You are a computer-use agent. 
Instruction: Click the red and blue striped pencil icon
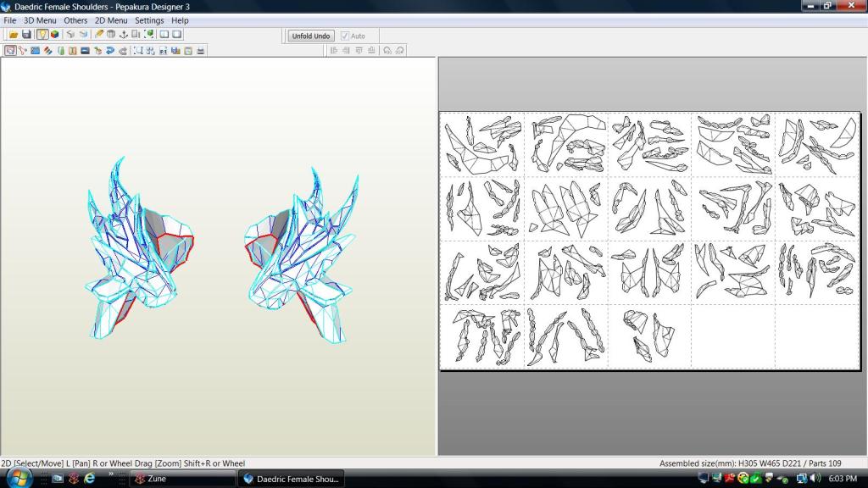point(48,50)
